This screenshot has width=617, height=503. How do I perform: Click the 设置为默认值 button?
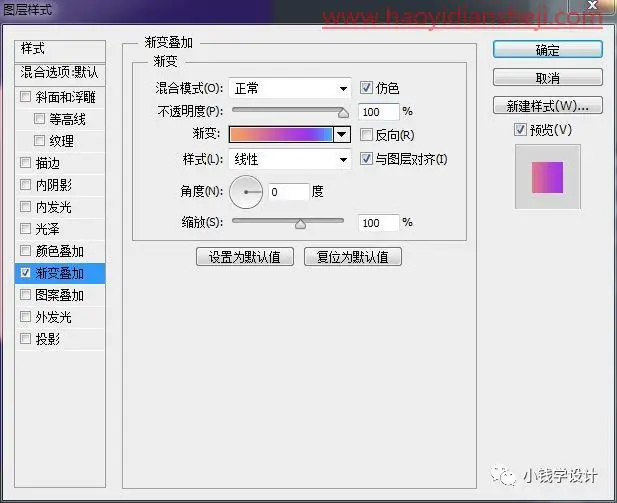pos(245,257)
